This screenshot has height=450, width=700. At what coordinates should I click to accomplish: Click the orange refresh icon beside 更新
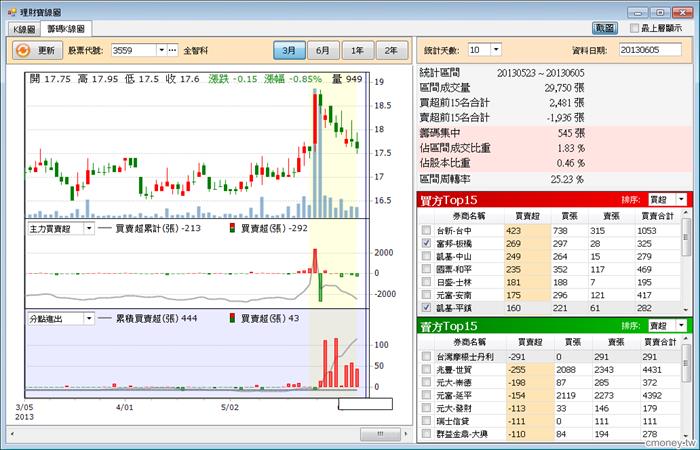(x=23, y=50)
